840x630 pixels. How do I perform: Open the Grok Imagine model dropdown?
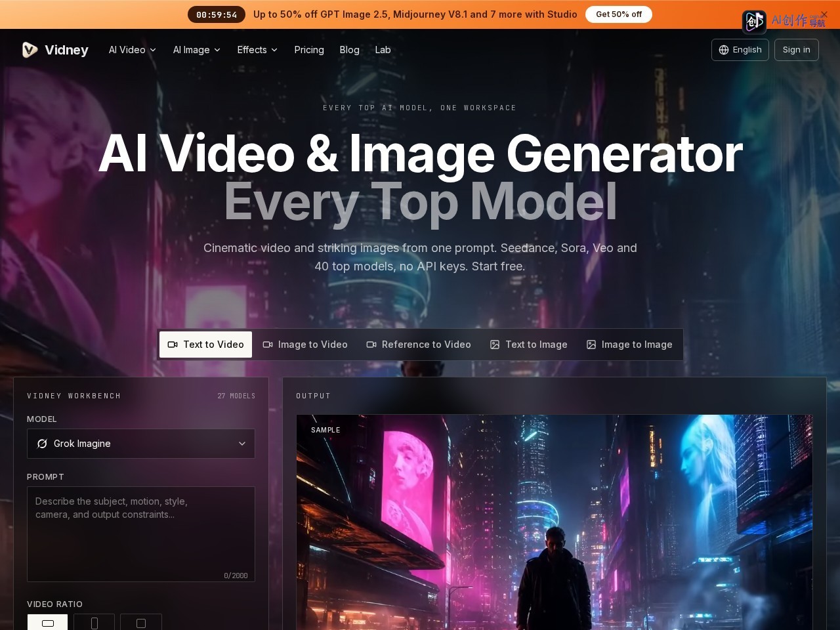click(x=141, y=444)
